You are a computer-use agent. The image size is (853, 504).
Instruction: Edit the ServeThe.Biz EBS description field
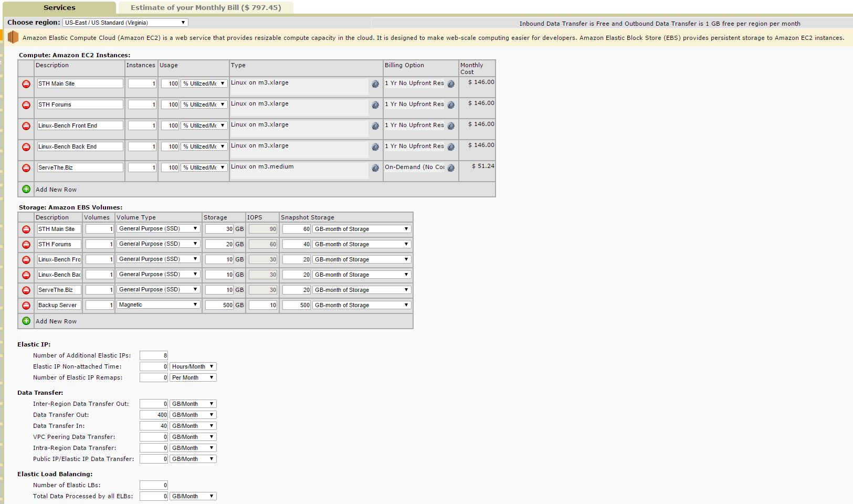coord(59,290)
